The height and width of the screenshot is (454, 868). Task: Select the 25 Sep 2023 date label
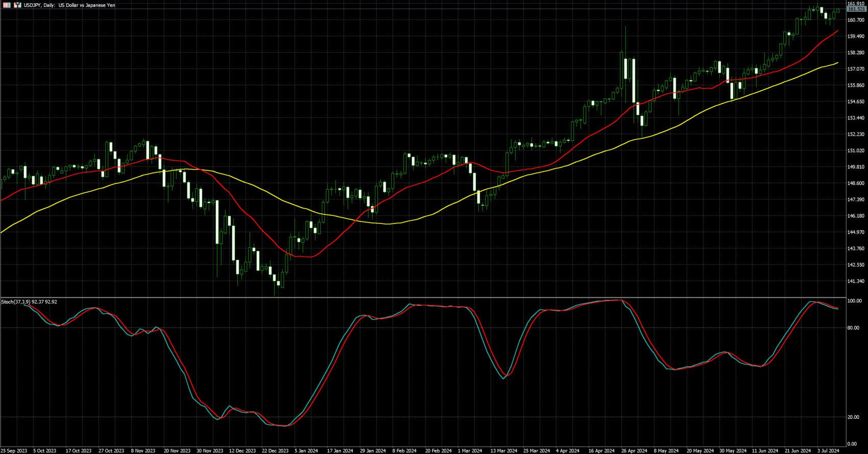click(14, 451)
